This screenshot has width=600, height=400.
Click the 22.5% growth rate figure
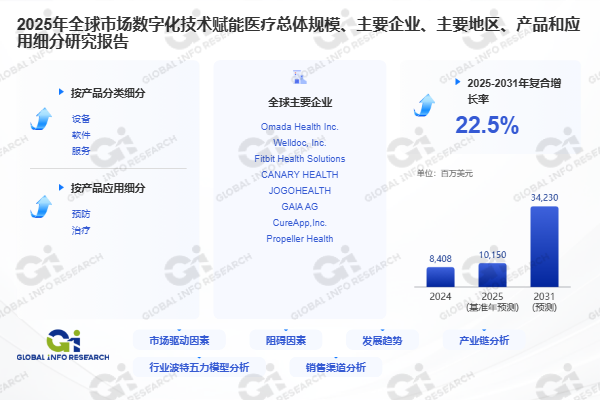coord(487,125)
